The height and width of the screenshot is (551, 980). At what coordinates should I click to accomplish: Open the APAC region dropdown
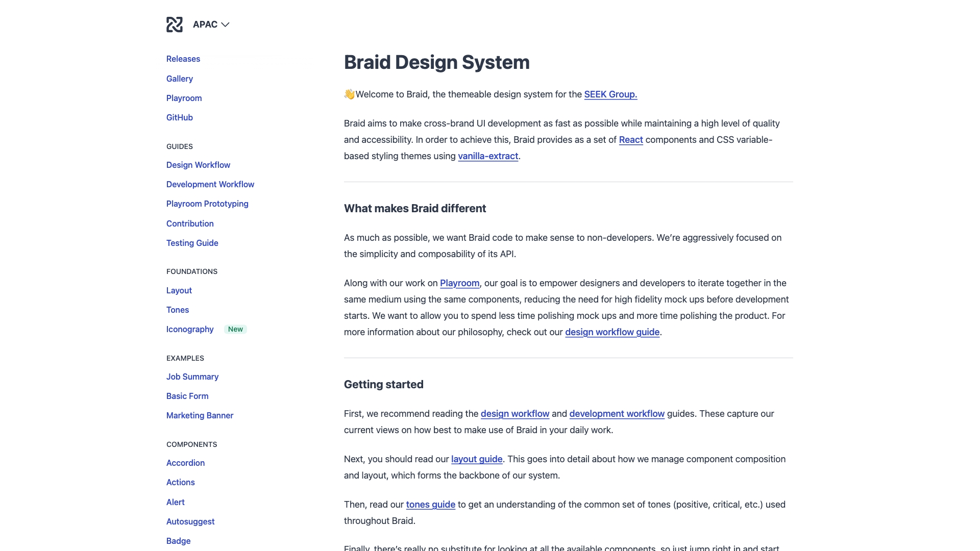coord(205,24)
